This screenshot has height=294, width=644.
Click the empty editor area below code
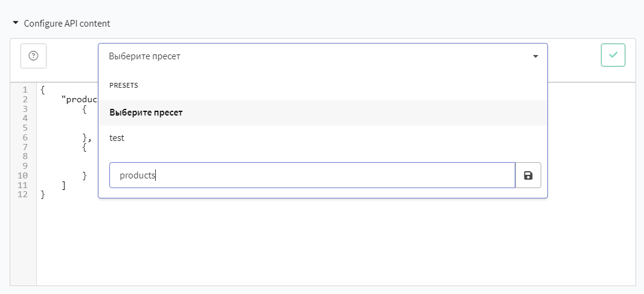click(x=336, y=243)
